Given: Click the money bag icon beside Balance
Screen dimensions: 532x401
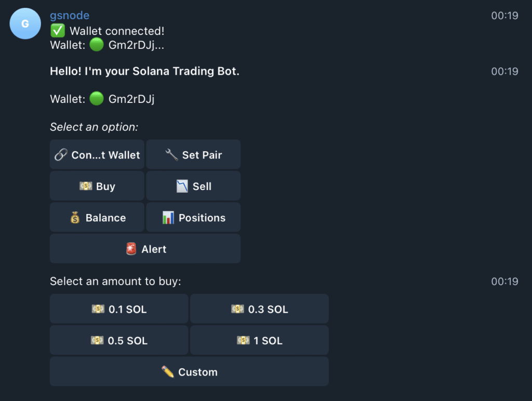Looking at the screenshot, I should coord(75,218).
